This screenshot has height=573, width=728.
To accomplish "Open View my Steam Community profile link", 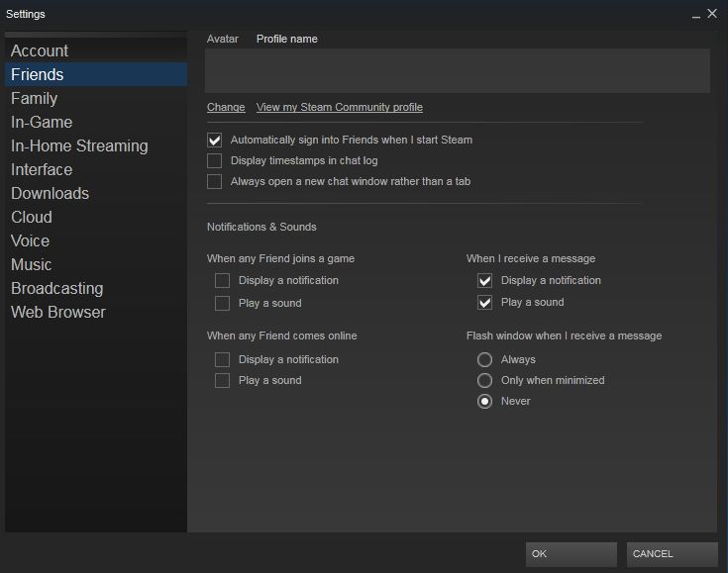I will 339,107.
